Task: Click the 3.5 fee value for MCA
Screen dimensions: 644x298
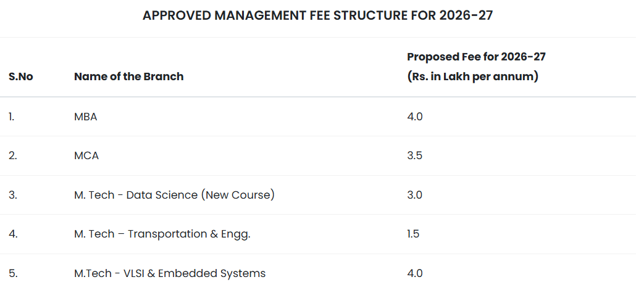Action: click(x=414, y=155)
